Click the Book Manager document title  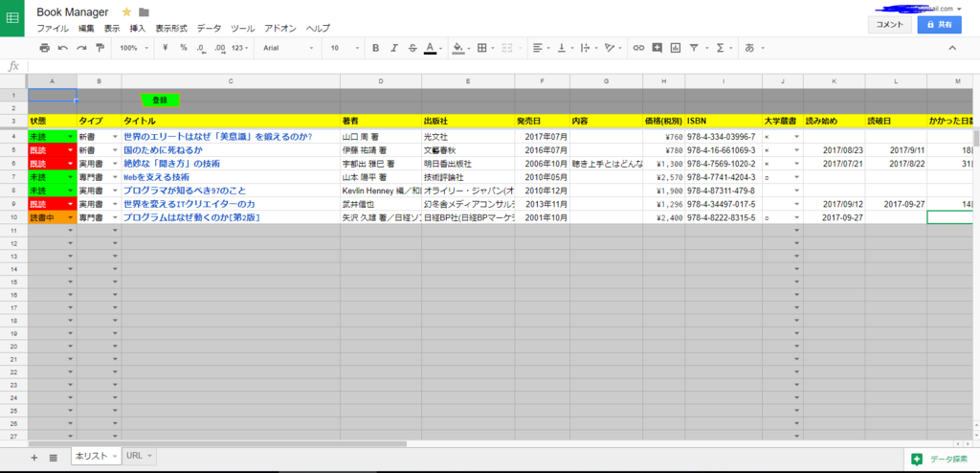tap(73, 11)
